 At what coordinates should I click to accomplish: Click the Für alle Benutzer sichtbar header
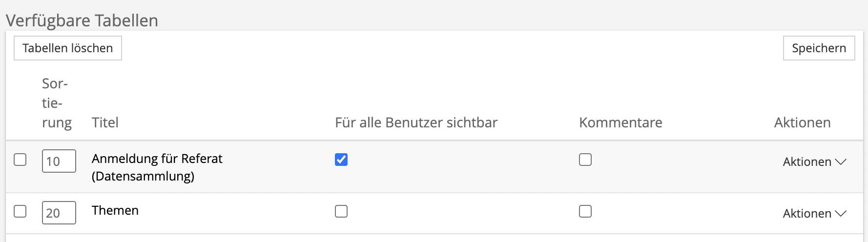click(x=416, y=122)
